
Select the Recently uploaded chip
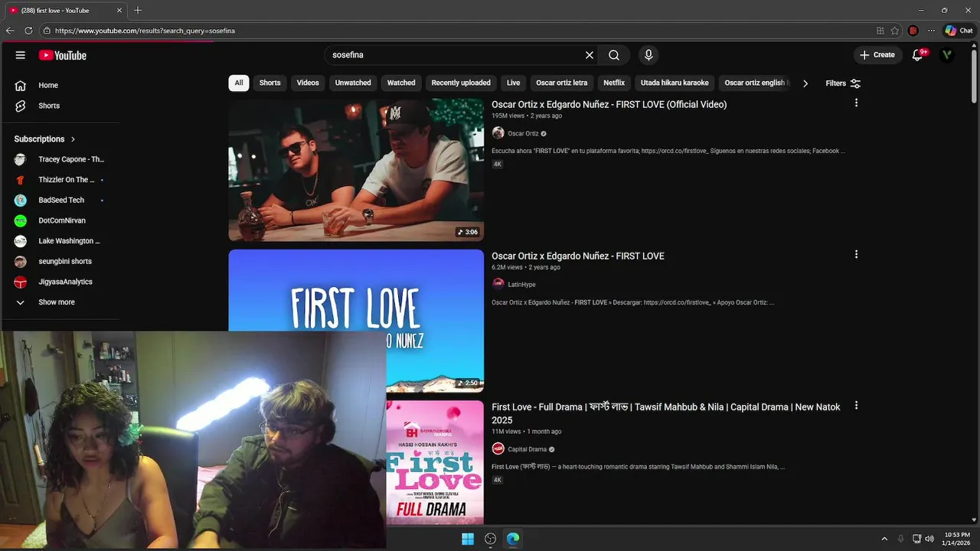point(461,83)
